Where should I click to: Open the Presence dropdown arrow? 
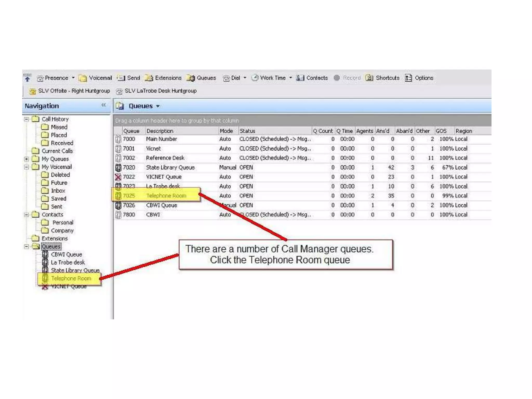click(x=73, y=78)
